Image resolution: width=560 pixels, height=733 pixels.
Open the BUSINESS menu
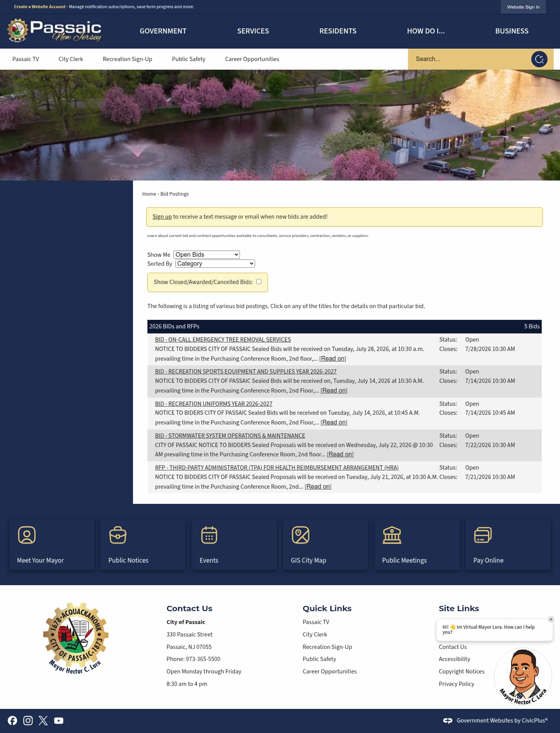512,31
